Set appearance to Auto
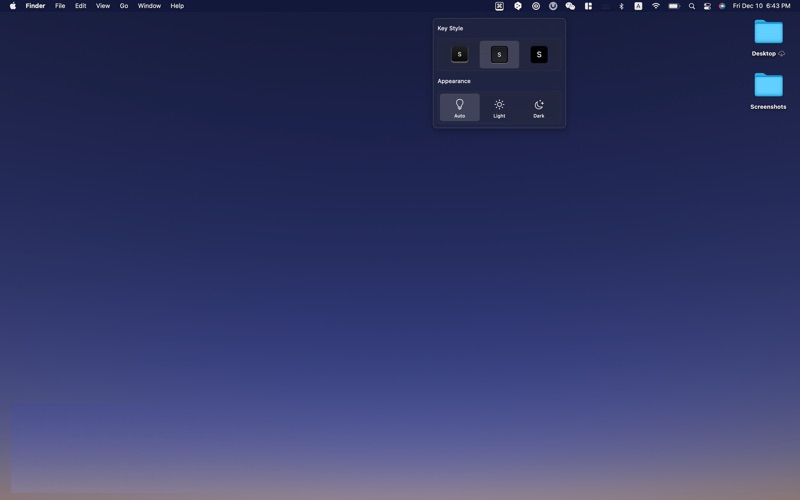Viewport: 800px width, 500px height. click(x=459, y=107)
